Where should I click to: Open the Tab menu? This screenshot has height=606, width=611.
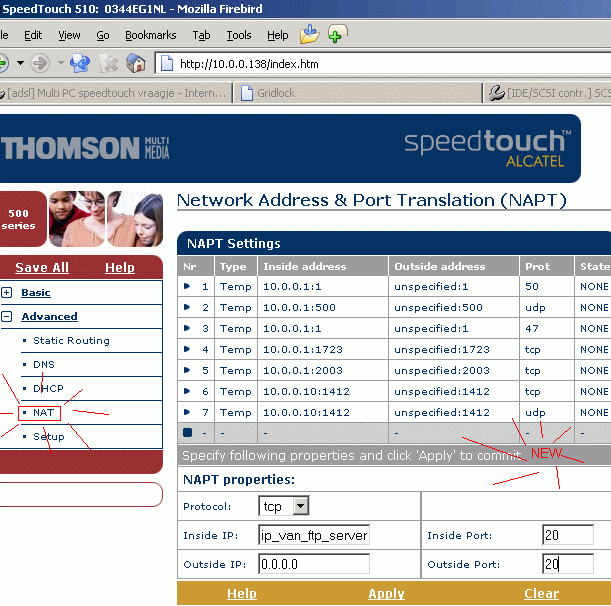[x=201, y=35]
